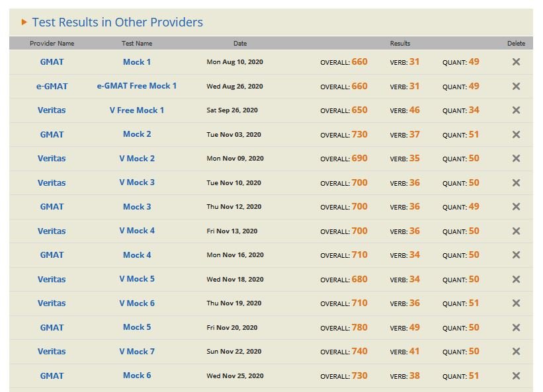Viewport: 543px width, 392px height.
Task: Open the V Mock 2 test link
Action: click(x=137, y=159)
